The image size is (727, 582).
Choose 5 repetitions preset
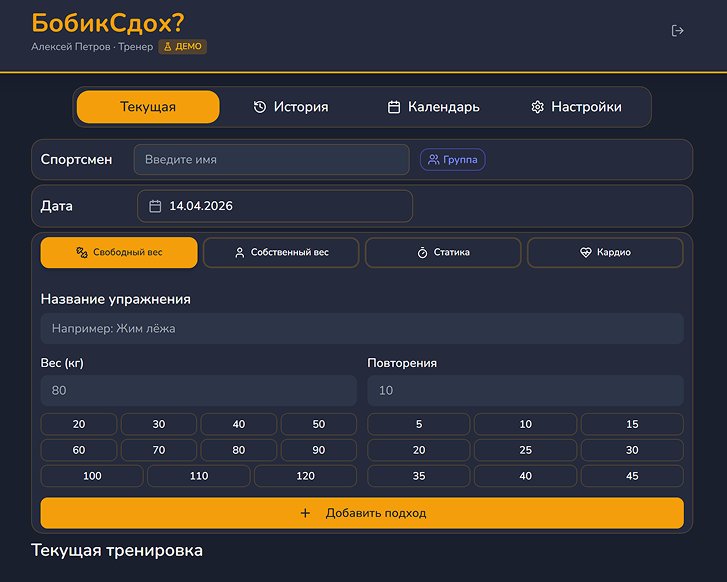pos(419,424)
